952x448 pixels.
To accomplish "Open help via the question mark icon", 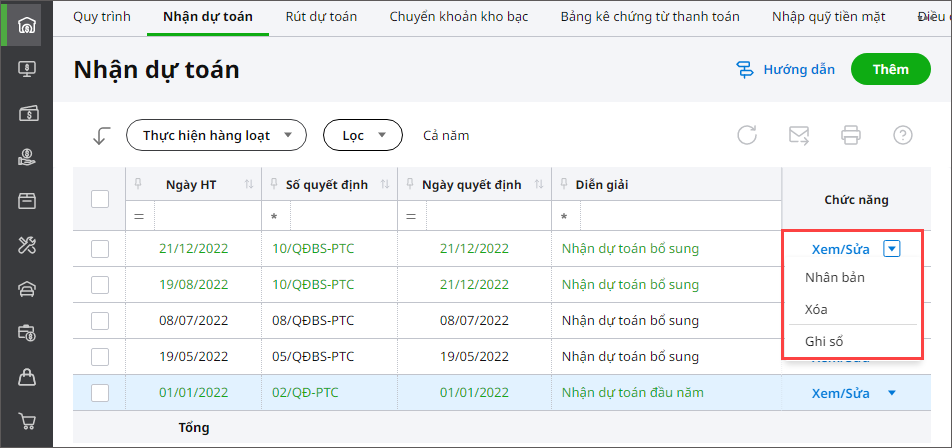I will tap(903, 135).
